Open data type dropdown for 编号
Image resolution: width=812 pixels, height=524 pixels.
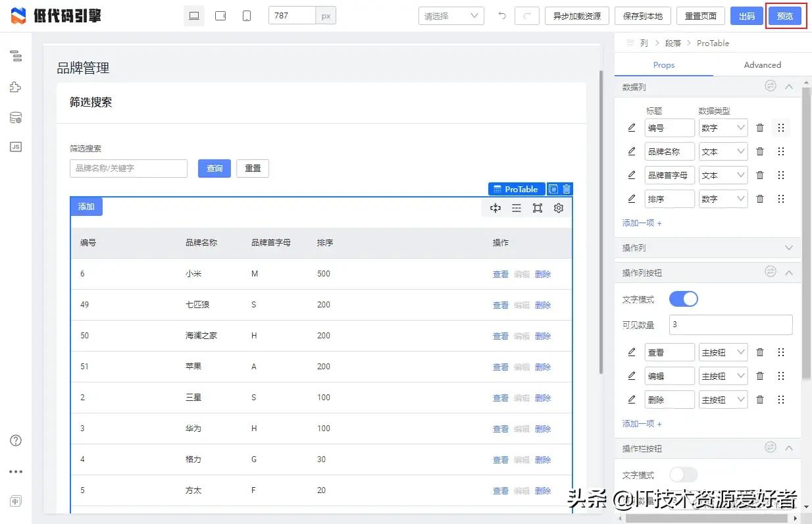click(x=723, y=128)
